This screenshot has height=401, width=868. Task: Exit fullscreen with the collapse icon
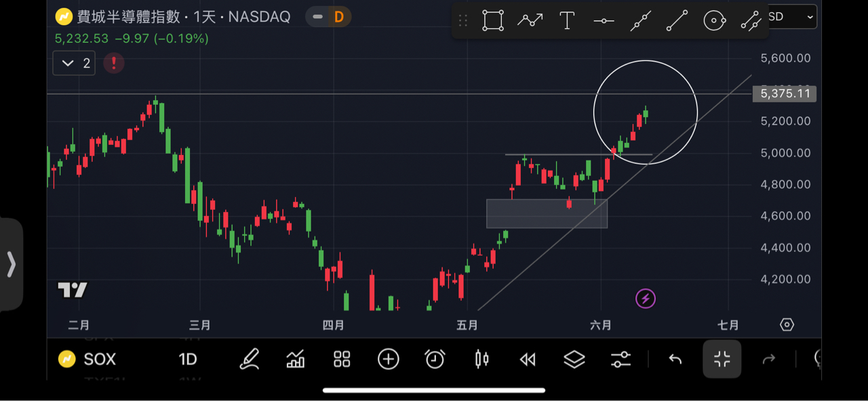pos(722,359)
